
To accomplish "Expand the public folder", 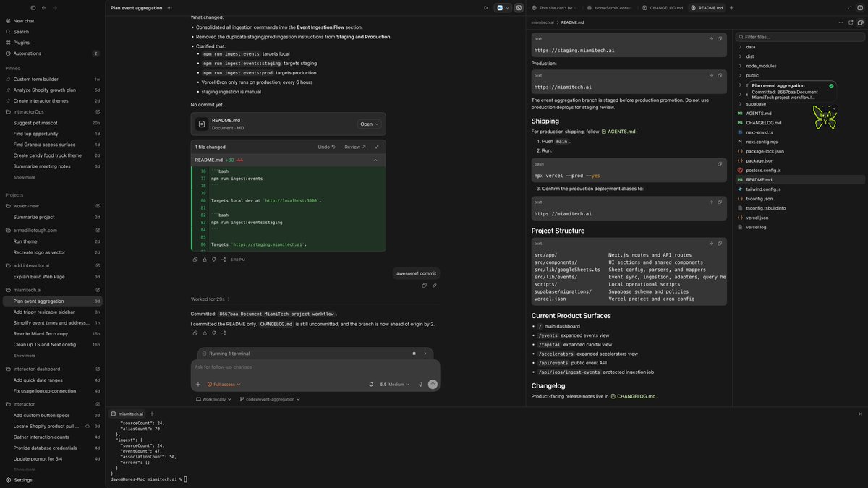I will coord(752,75).
